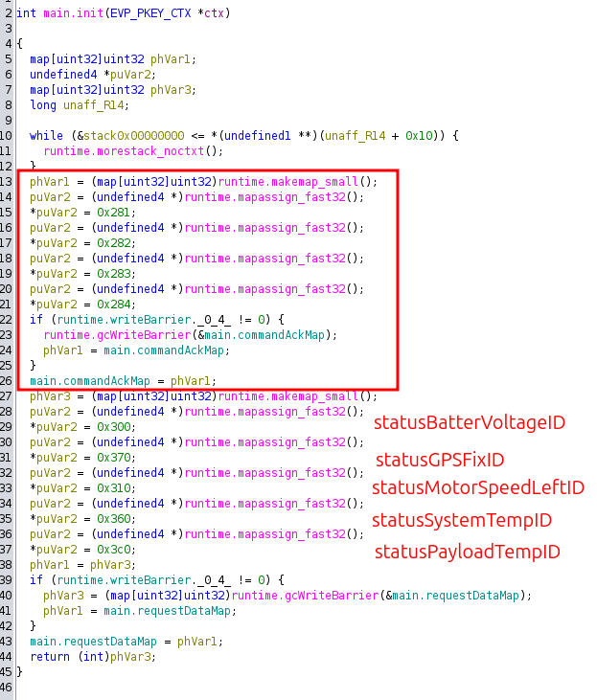Select the 0x370 constant value
Screen dimensions: 597x700
click(x=118, y=458)
